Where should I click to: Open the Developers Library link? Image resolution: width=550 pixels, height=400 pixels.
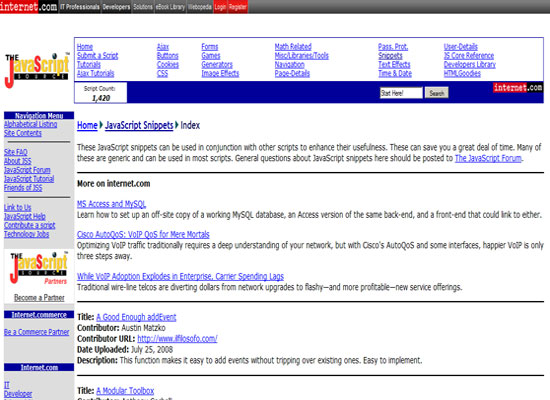point(470,65)
